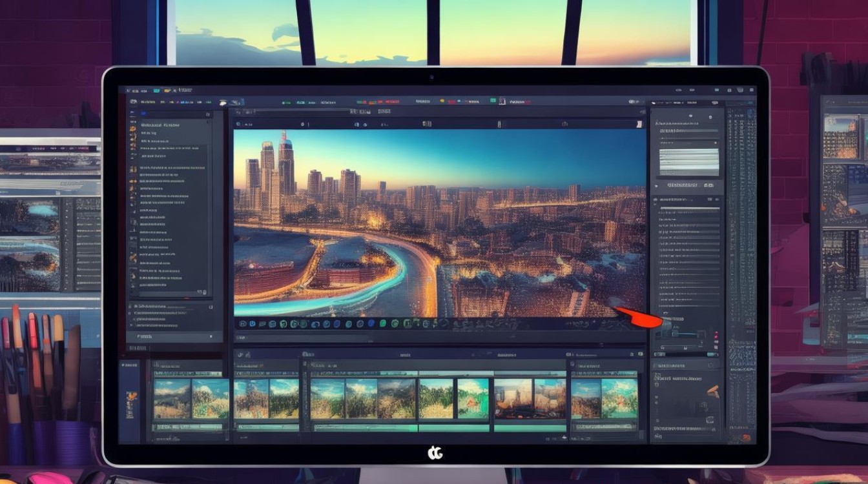Click the city skyline preview image
This screenshot has height=484, width=868.
[440, 223]
